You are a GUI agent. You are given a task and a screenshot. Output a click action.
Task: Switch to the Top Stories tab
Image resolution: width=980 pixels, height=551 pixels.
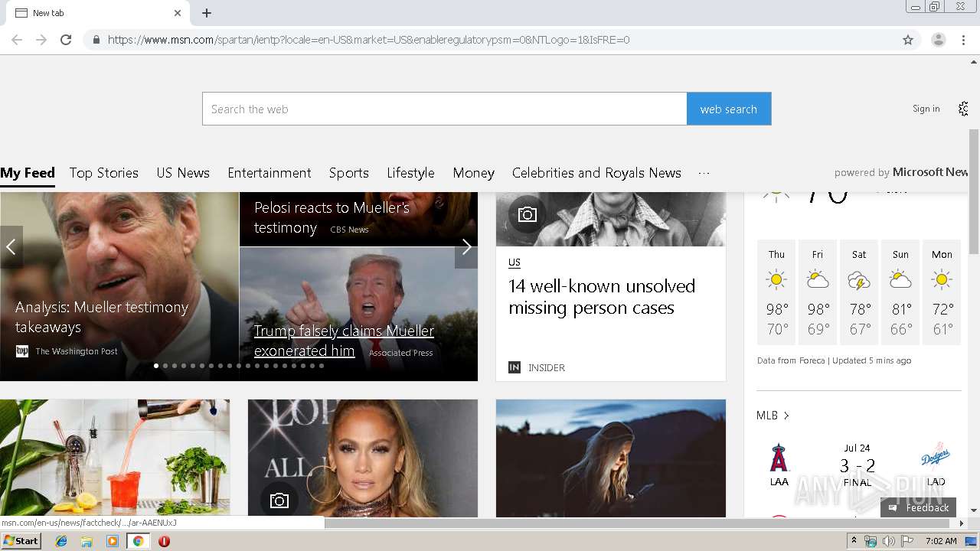coord(104,173)
